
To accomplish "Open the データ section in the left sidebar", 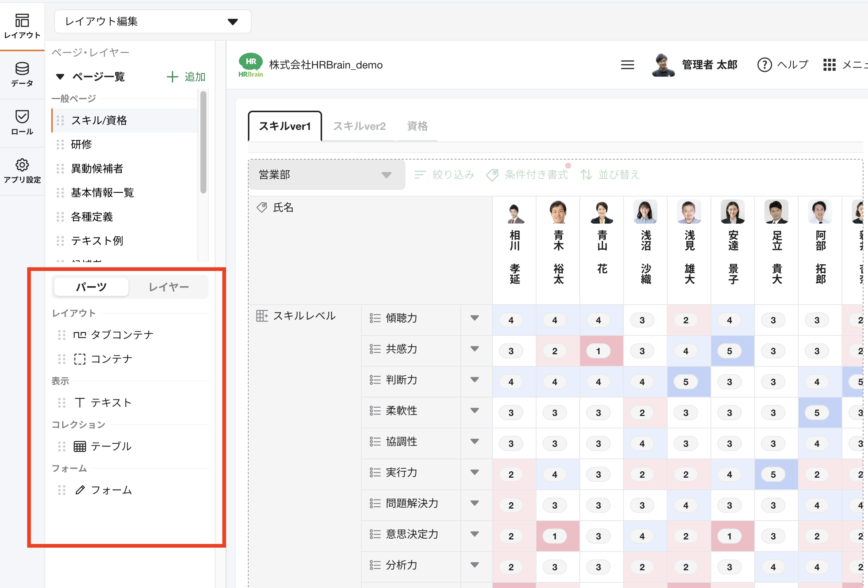I will tap(22, 74).
